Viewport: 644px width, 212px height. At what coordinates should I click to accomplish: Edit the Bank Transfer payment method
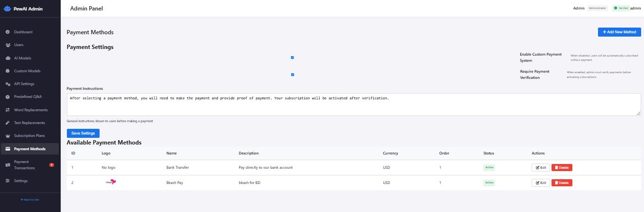point(541,167)
